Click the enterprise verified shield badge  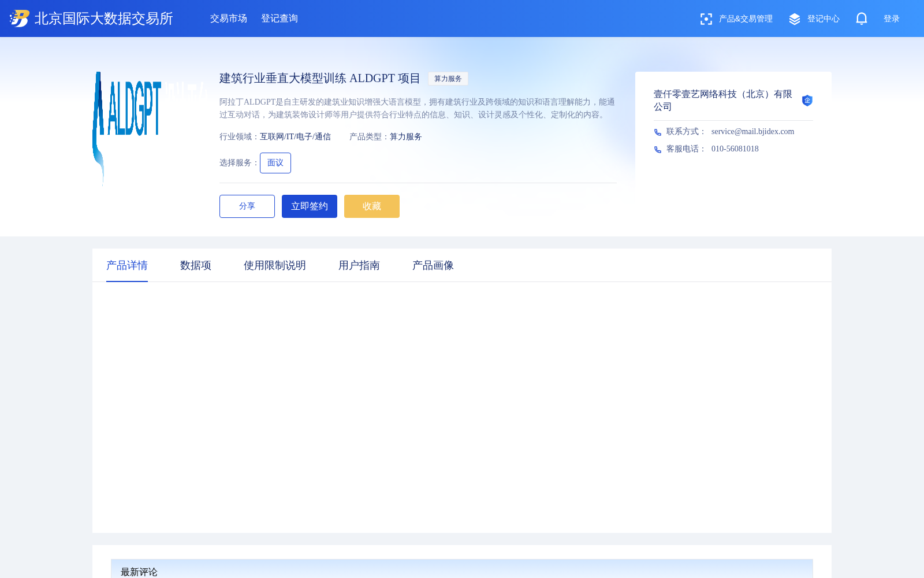(807, 101)
